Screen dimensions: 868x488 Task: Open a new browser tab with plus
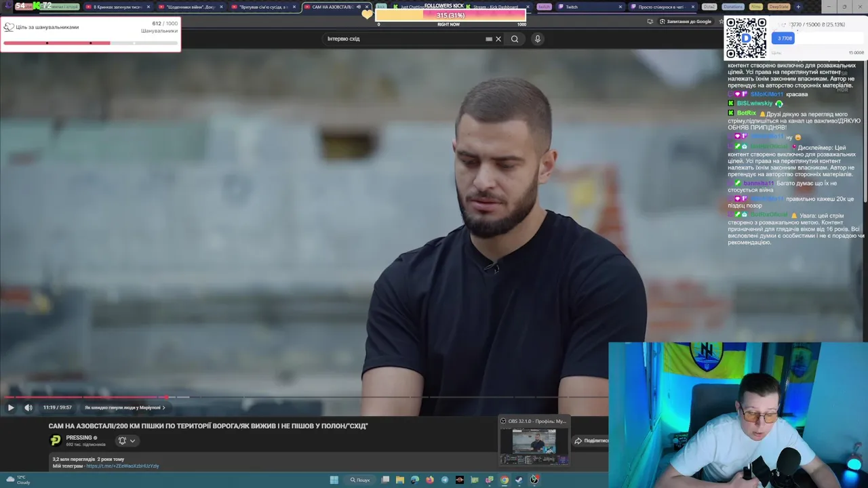(798, 7)
